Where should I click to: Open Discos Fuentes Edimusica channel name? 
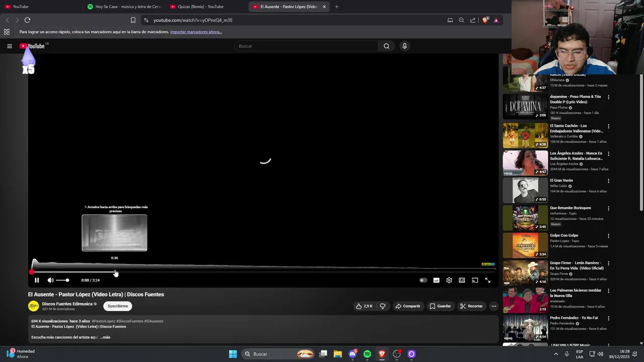click(67, 304)
